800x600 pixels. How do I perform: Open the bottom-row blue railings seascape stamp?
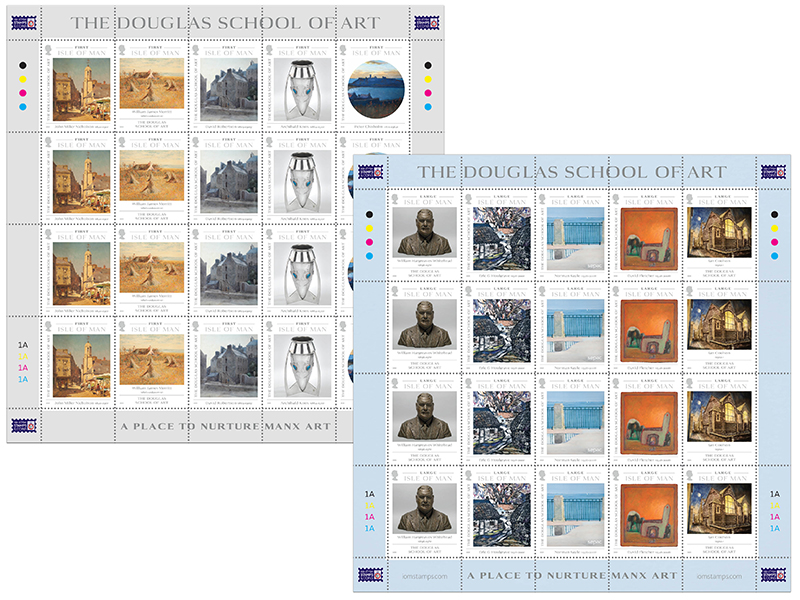tap(572, 512)
